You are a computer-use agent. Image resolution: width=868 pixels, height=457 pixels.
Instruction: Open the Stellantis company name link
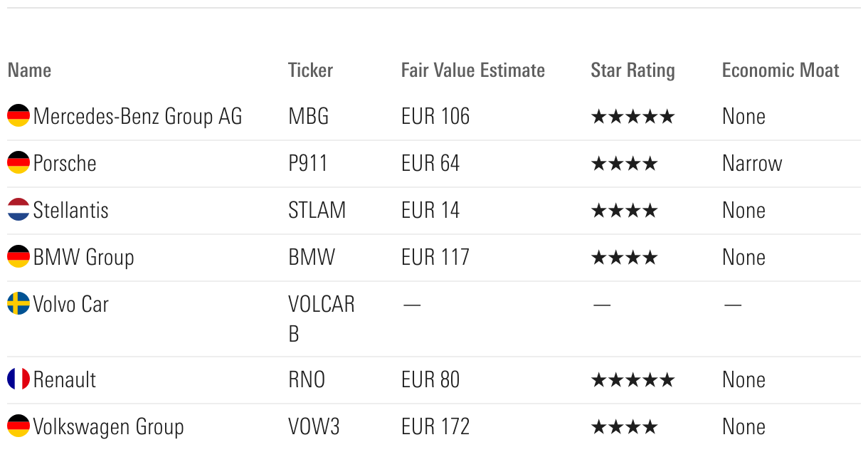[71, 210]
